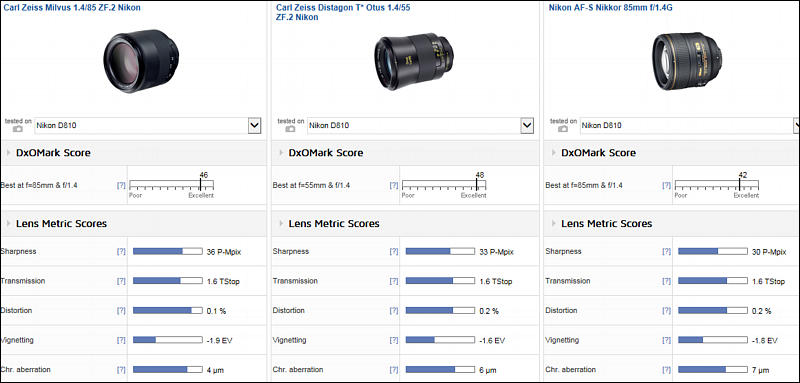Click Vignetting [?] help in the Milvus column
The width and height of the screenshot is (800, 383).
tap(121, 340)
